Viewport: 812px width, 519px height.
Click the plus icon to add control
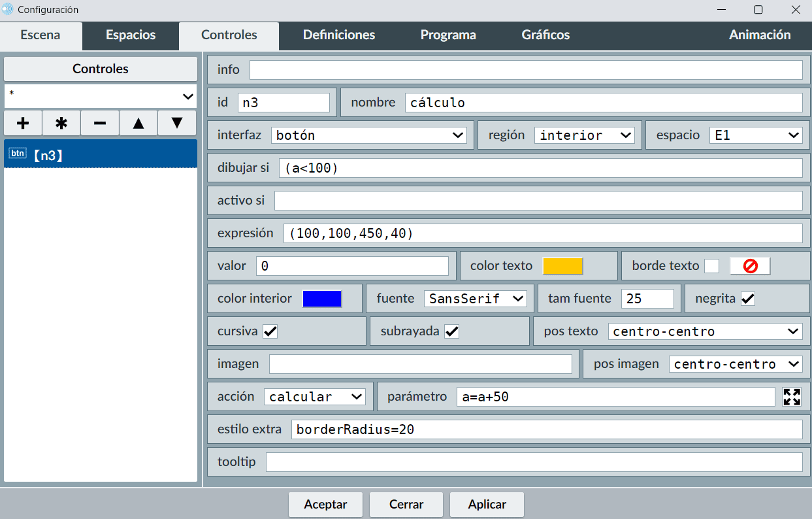pos(23,123)
